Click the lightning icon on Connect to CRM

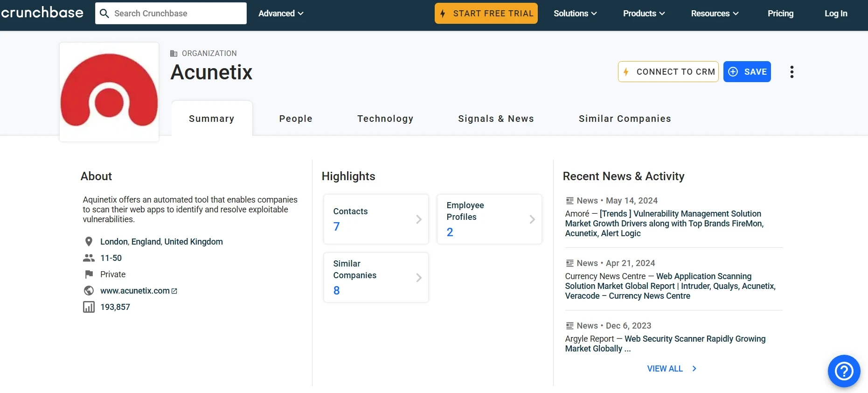626,72
